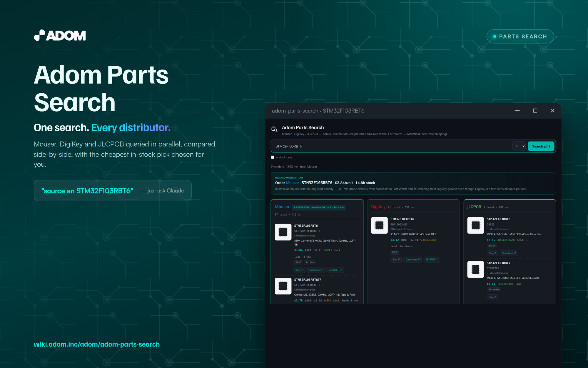
Task: Click Buy on the DigiKey listing
Action: pos(396,260)
